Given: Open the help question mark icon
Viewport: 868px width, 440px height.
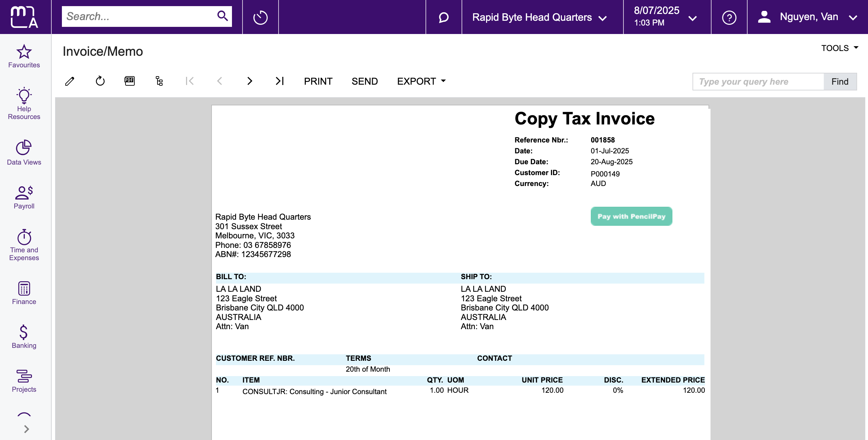Looking at the screenshot, I should click(x=729, y=17).
